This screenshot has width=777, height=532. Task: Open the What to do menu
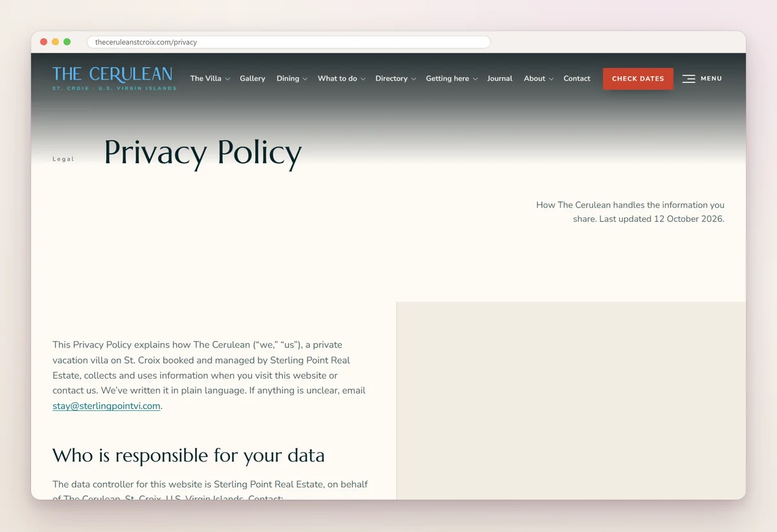coord(337,78)
